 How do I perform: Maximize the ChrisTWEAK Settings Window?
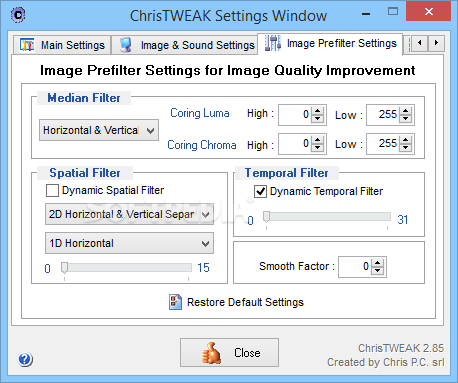tap(393, 12)
